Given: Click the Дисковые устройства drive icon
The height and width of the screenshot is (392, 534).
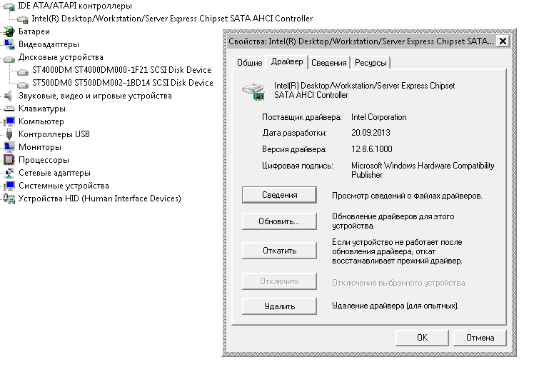Looking at the screenshot, I should 9,59.
